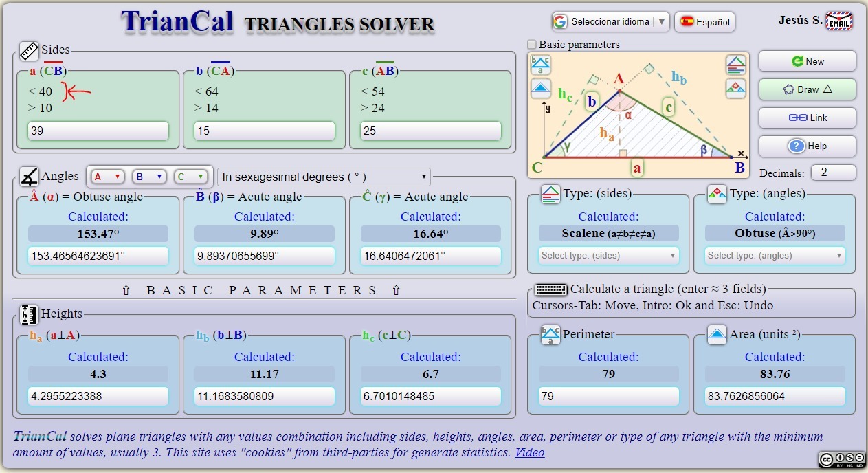The image size is (868, 473).
Task: Click the Link button
Action: click(808, 118)
